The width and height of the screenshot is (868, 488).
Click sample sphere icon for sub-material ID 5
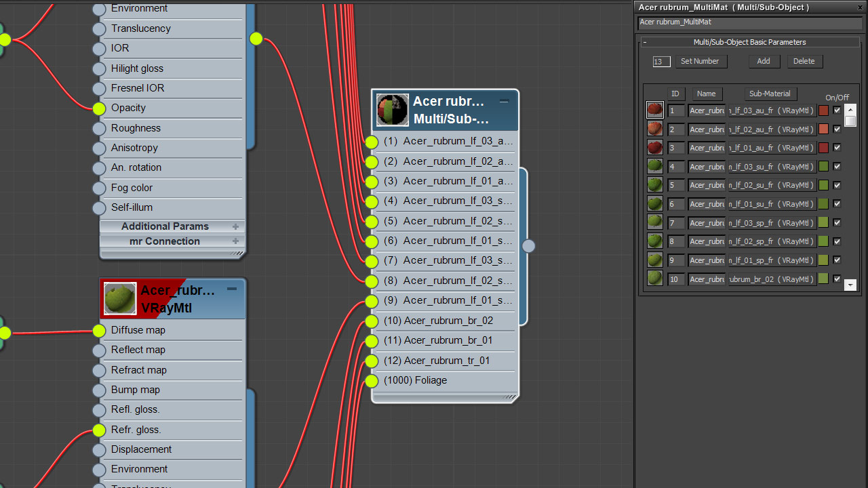[x=655, y=185]
